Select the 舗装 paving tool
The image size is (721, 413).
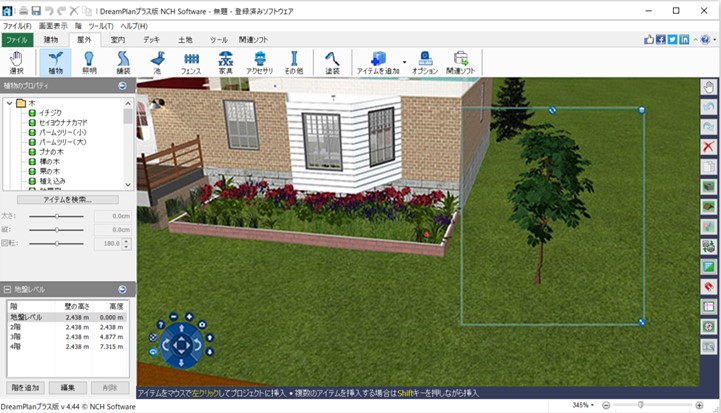pyautogui.click(x=123, y=63)
